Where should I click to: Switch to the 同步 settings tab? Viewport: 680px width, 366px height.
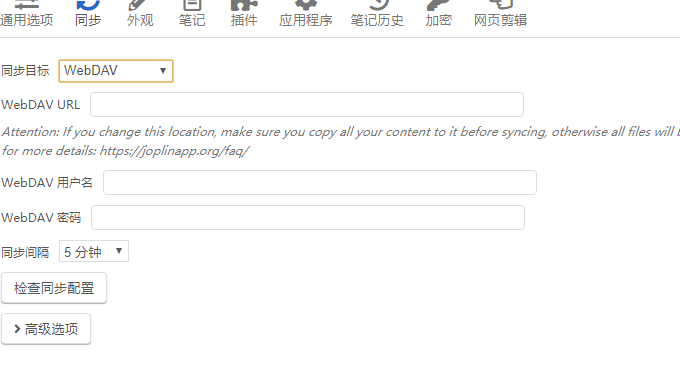pos(88,14)
